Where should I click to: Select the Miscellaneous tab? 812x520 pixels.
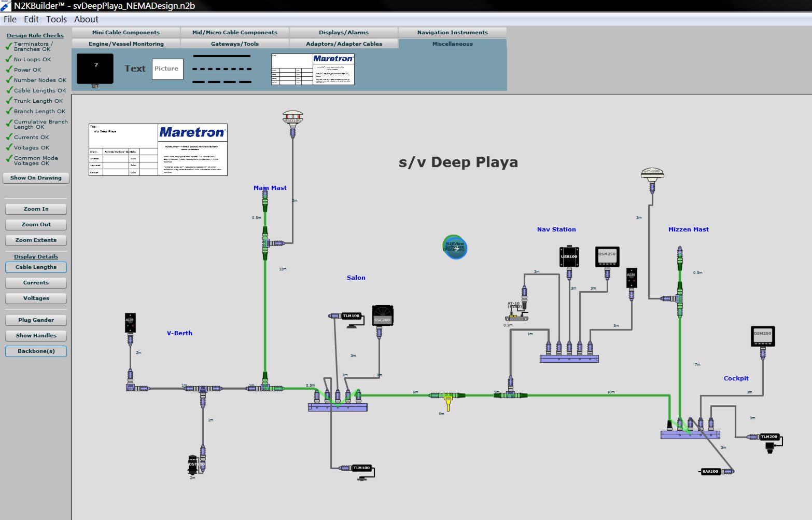[453, 44]
